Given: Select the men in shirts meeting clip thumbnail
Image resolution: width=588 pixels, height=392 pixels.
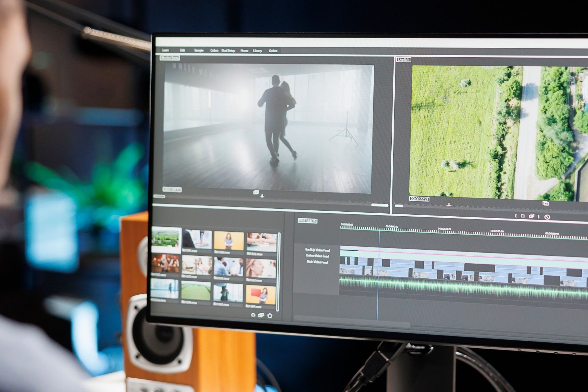Looking at the screenshot, I should click(x=229, y=267).
